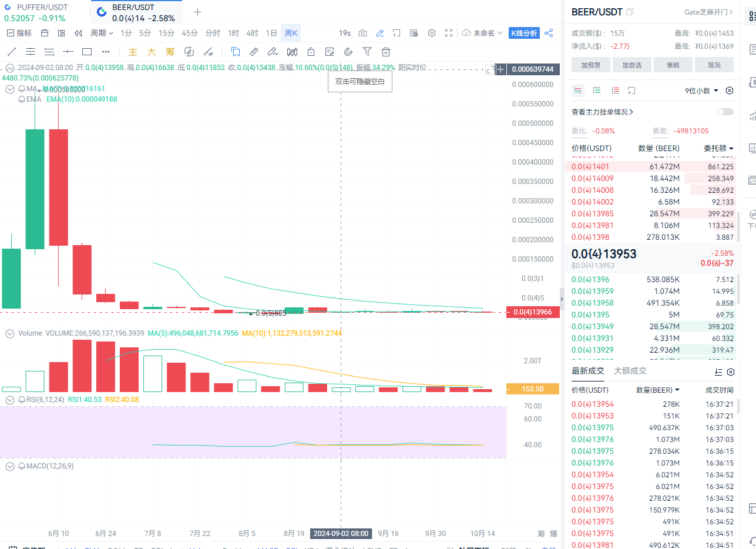This screenshot has width=756, height=549.
Task: Collapse the MACD panel
Action: [10, 466]
